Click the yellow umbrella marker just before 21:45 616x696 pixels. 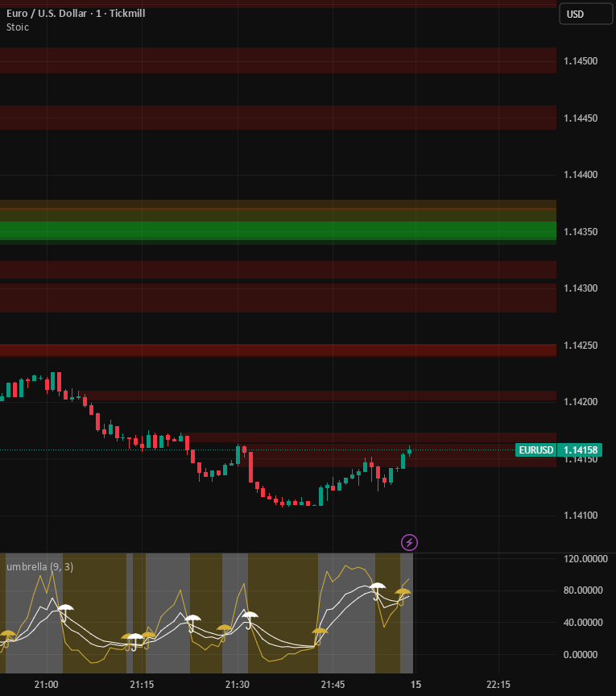[320, 635]
